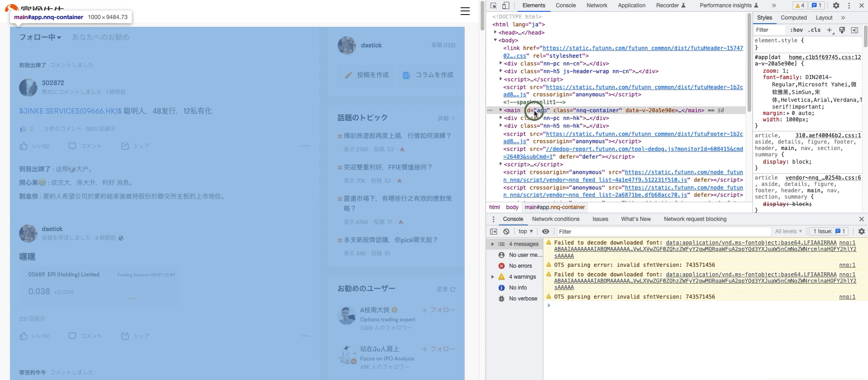This screenshot has height=380, width=868.
Task: Click 投稿を作成 create post button
Action: click(367, 75)
